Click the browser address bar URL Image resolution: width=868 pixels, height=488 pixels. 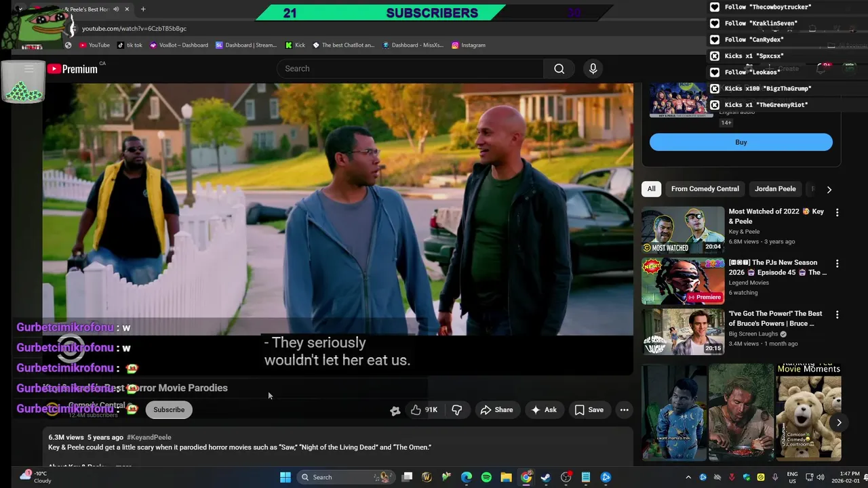pyautogui.click(x=134, y=28)
